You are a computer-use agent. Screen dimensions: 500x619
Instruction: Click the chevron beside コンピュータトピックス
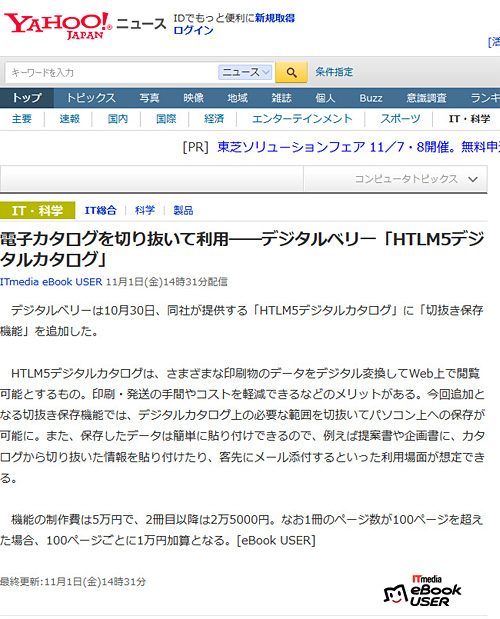coord(473,179)
